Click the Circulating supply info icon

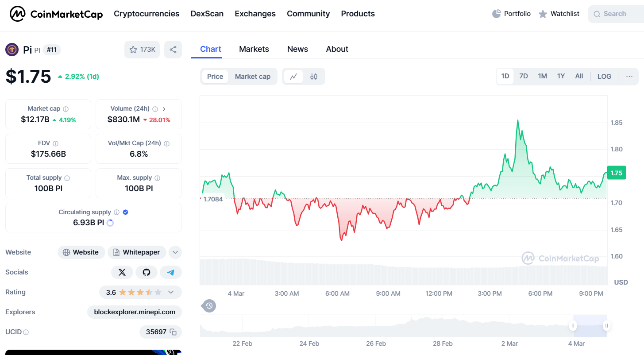click(117, 212)
